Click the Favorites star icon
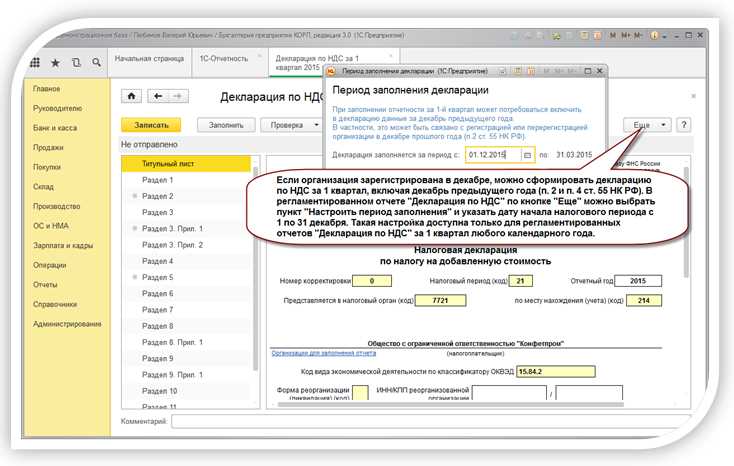Screen dimensions: 734x466 pos(55,63)
